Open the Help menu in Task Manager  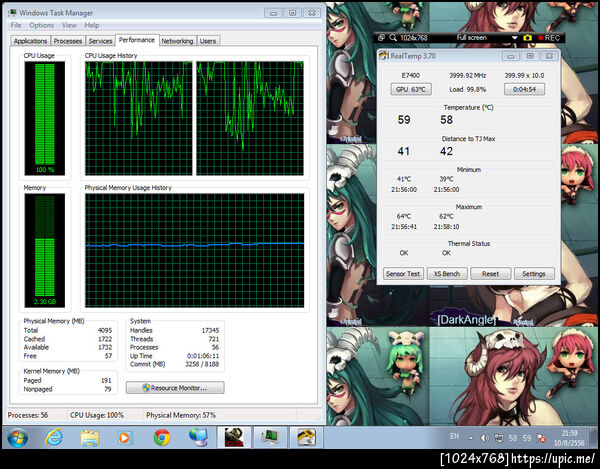(x=92, y=25)
